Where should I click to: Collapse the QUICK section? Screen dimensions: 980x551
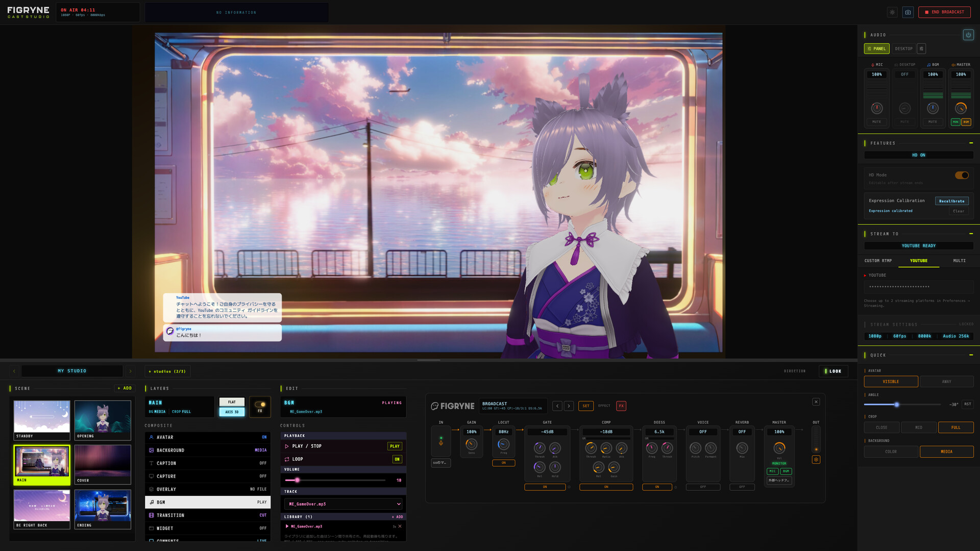(971, 355)
